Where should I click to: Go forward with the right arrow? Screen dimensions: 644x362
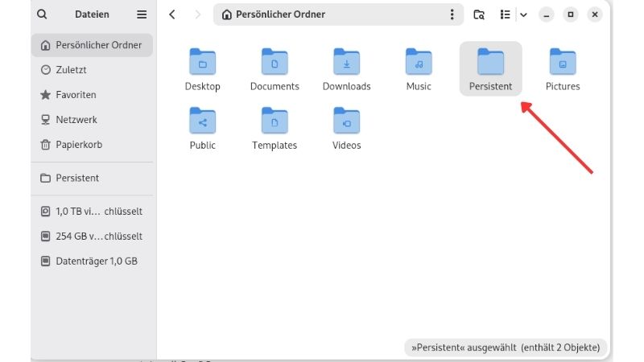(197, 14)
